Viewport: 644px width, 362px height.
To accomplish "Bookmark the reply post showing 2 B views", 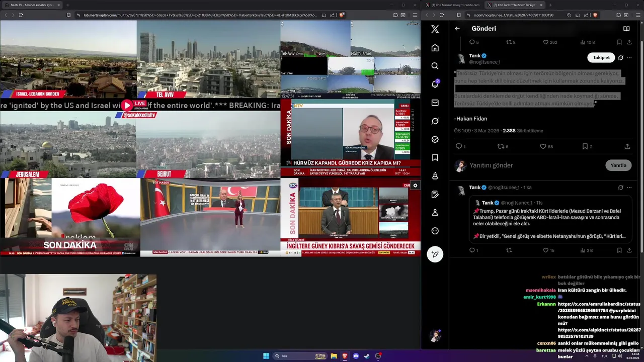I will coord(619,250).
